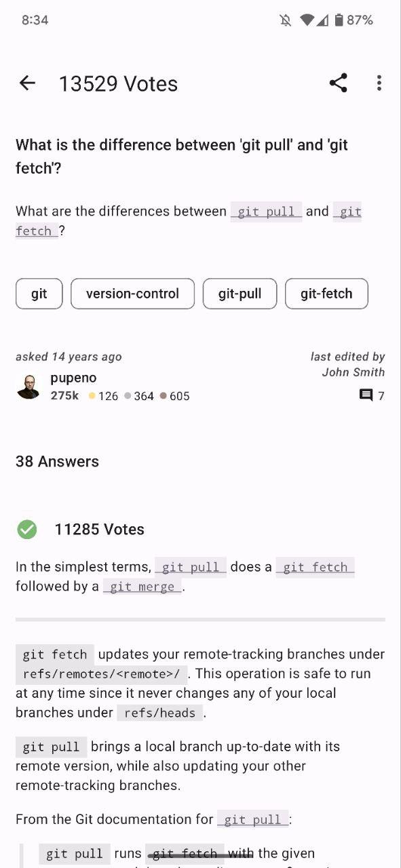Select the version-control tag chip
401x868 pixels.
132,294
